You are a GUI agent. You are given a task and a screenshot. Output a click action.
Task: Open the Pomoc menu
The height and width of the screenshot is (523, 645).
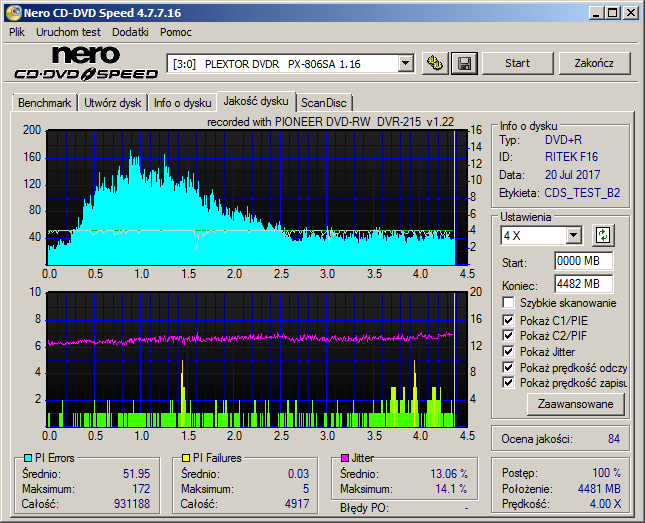[176, 32]
